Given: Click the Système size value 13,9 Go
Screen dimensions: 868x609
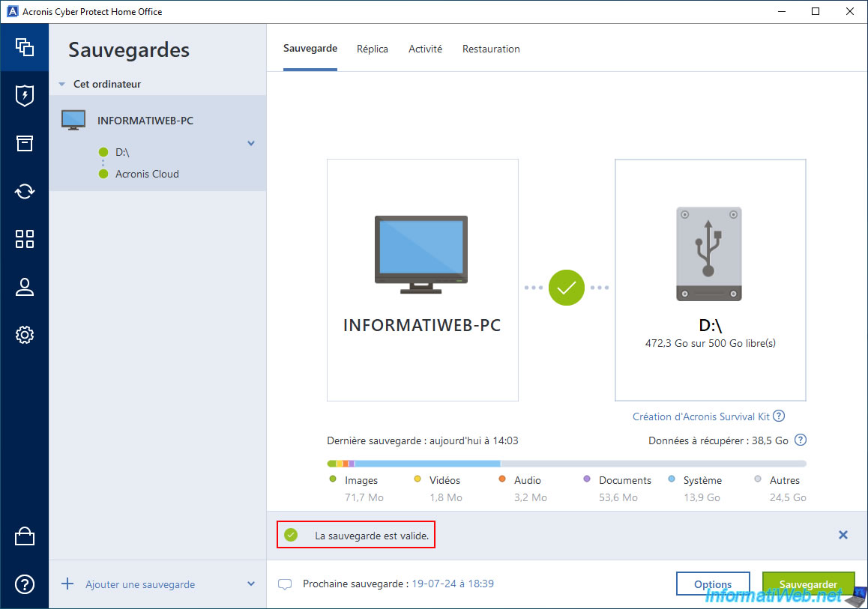Looking at the screenshot, I should click(702, 497).
